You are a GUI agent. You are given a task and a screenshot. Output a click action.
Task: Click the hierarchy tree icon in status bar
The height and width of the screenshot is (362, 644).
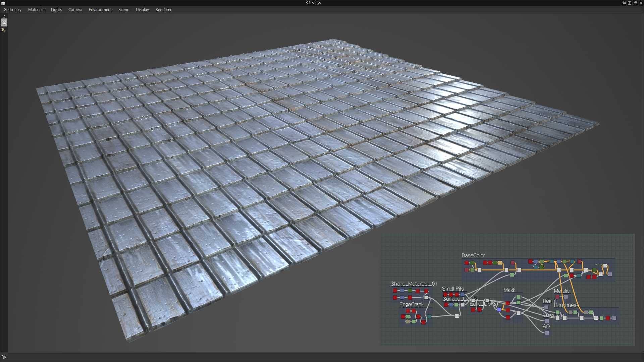4,357
